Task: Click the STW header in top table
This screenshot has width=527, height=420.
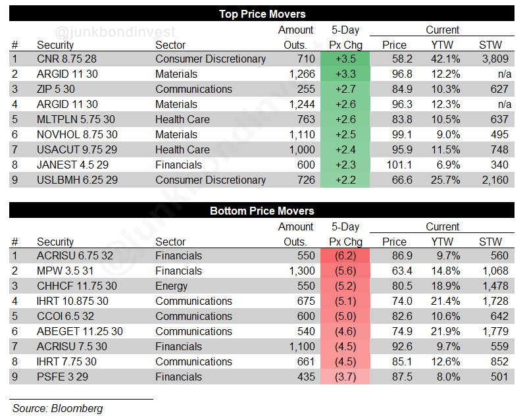Action: pyautogui.click(x=490, y=45)
